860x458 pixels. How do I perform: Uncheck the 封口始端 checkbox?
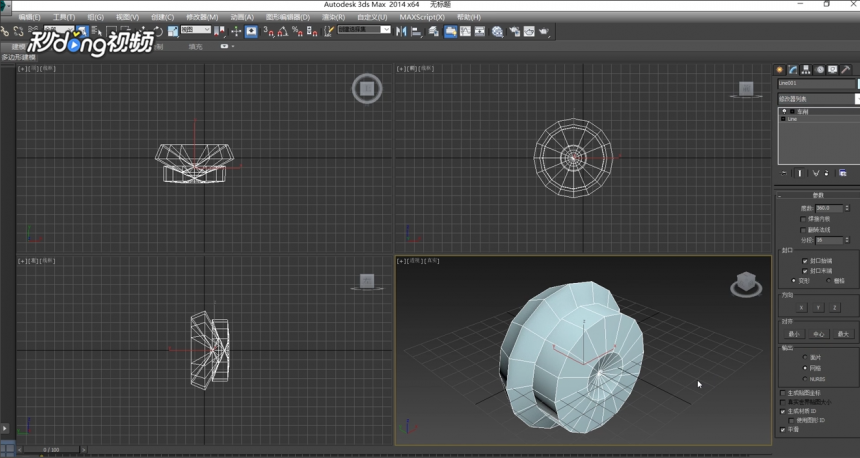point(805,261)
